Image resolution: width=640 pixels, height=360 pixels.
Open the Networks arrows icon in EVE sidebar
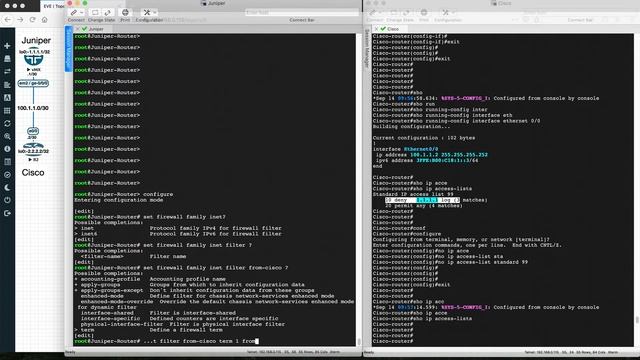(x=7, y=71)
